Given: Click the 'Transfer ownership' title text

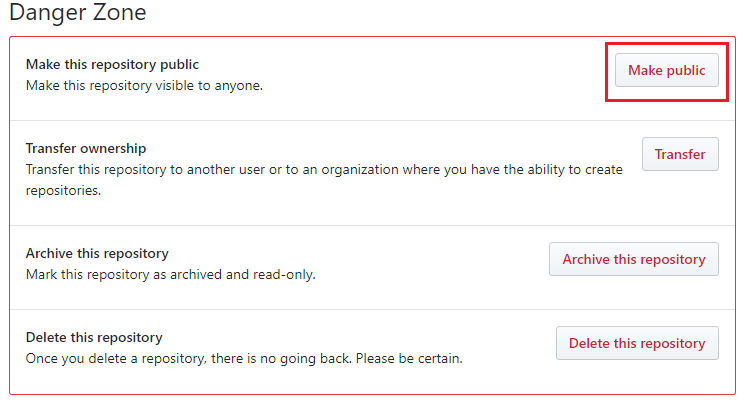Looking at the screenshot, I should pos(86,148).
